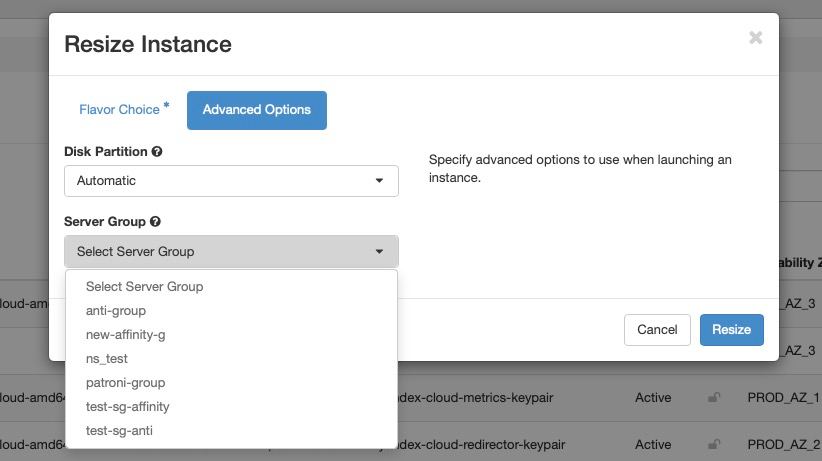
Task: Show help for Server Group
Action: pos(155,222)
